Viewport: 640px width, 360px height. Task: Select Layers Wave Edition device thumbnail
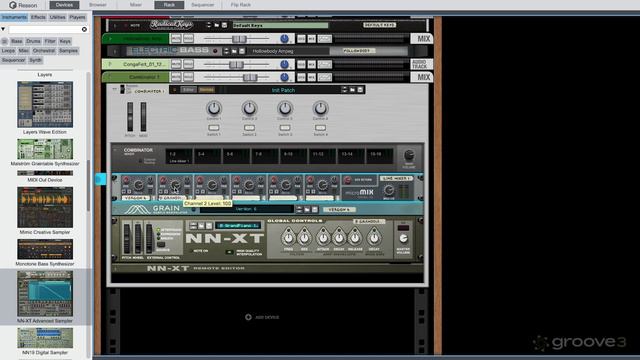45,104
